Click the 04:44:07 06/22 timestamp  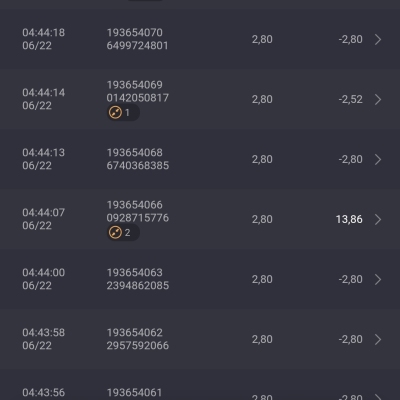click(44, 219)
